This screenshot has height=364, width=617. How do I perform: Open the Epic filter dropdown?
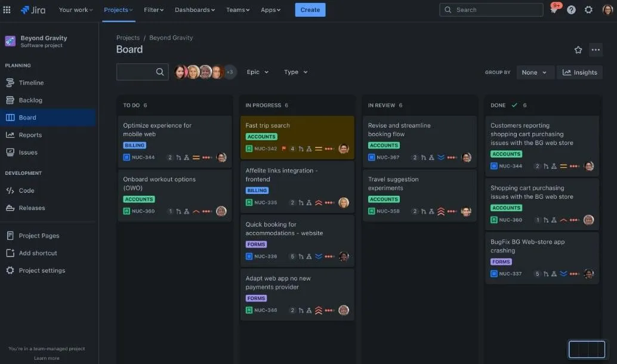point(258,72)
